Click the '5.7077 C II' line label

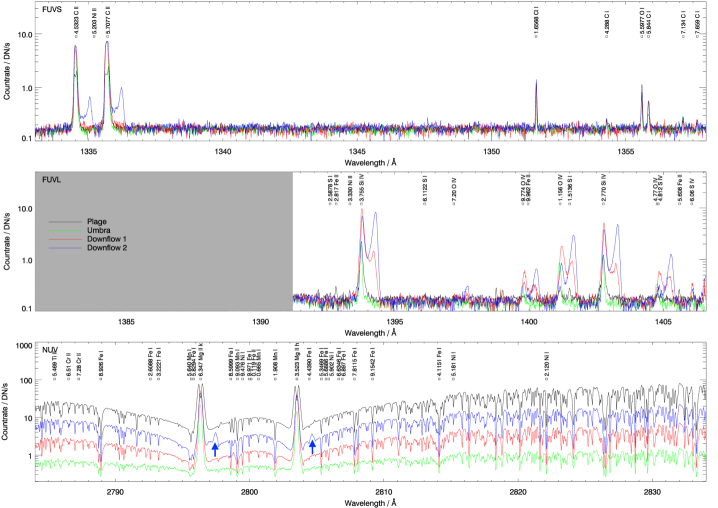[x=108, y=20]
